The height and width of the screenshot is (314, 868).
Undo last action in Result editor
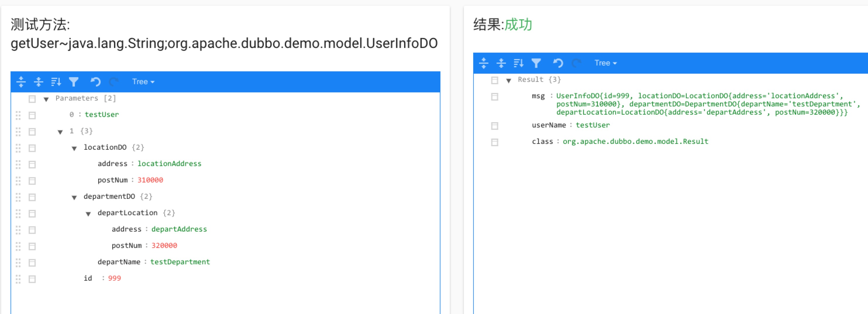(x=558, y=63)
